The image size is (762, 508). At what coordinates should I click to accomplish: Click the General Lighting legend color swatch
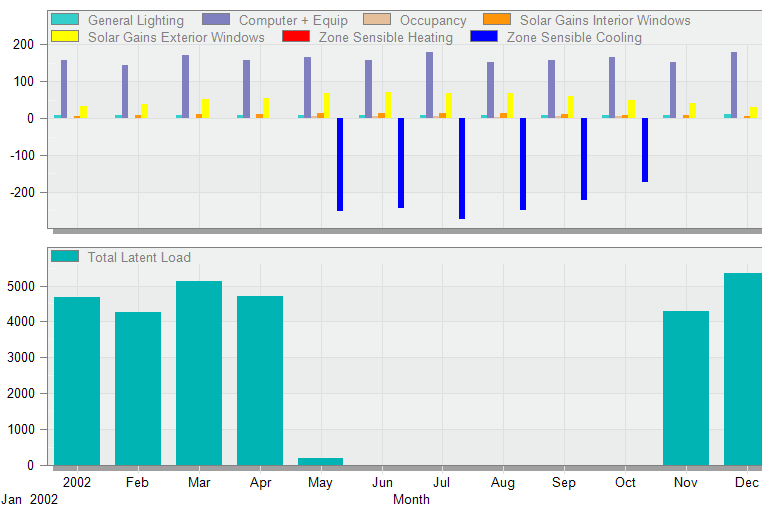(65, 19)
